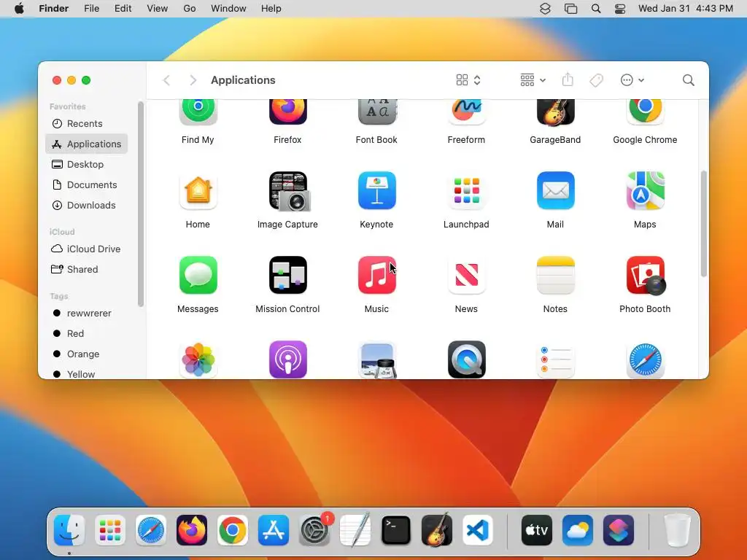Open the Edit menu
Image resolution: width=747 pixels, height=560 pixels.
click(x=123, y=9)
